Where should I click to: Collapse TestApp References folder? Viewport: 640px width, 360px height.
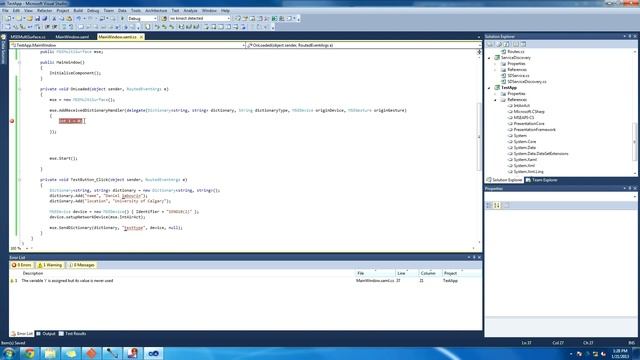(496, 100)
